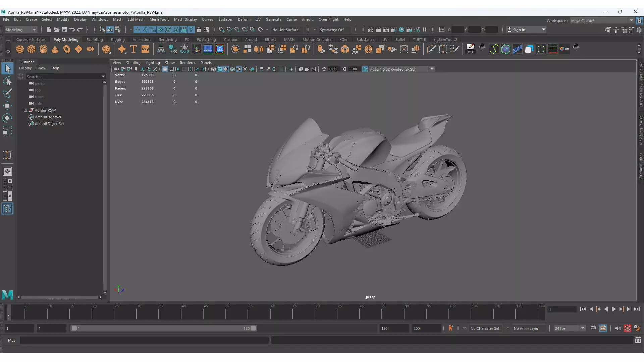Activate the Rotate tool in the toolbox

(x=7, y=118)
